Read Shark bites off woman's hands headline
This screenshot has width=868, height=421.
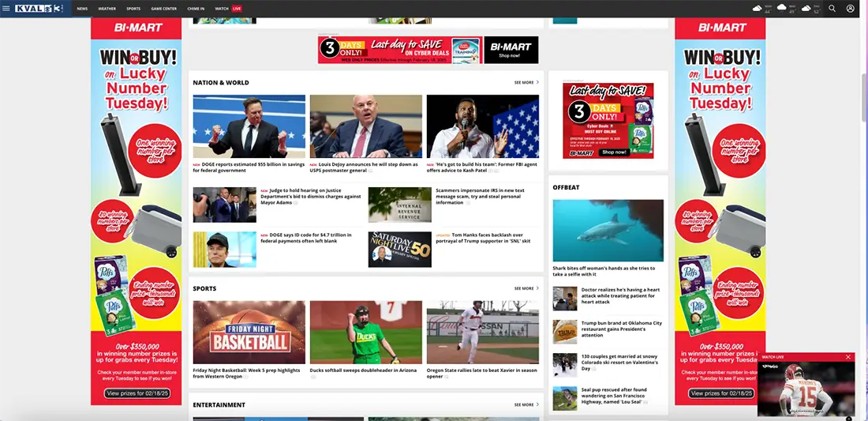tap(604, 271)
